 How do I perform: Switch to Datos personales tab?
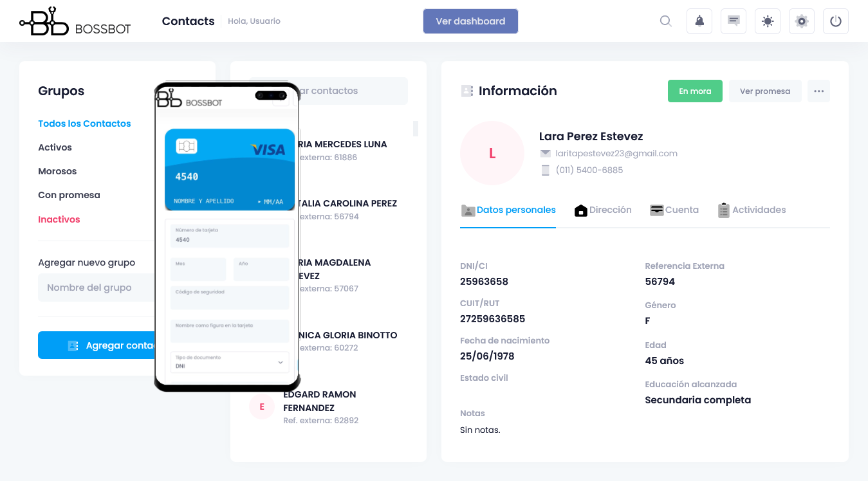tap(508, 210)
